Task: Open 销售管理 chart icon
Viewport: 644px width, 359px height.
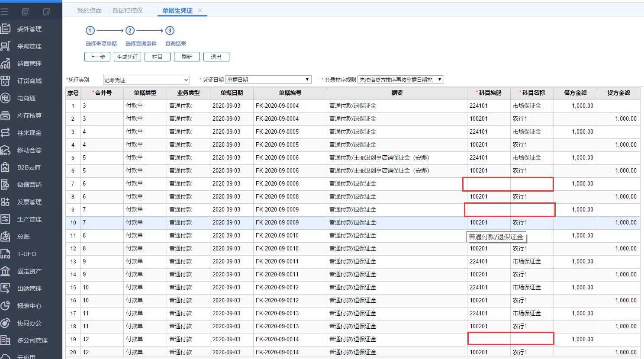Action: pyautogui.click(x=5, y=64)
